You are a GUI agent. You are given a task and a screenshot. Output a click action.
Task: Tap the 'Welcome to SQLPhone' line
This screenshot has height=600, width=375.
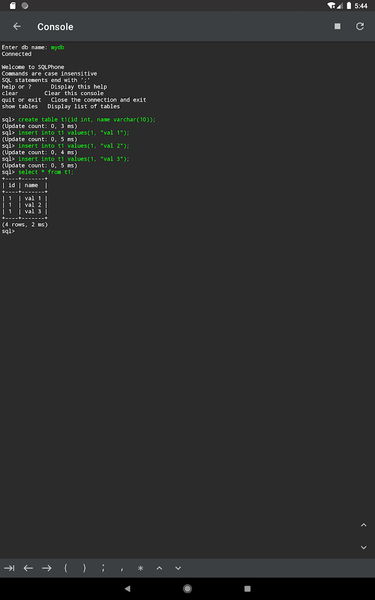tap(33, 67)
